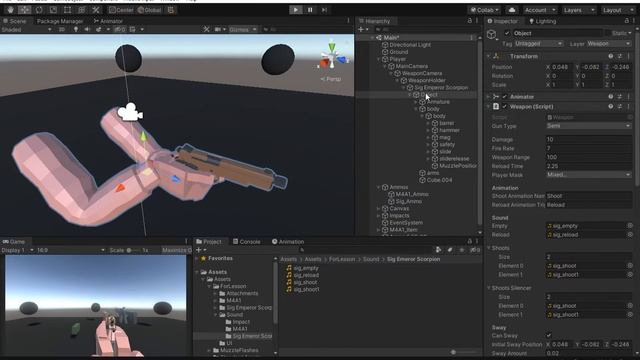Open the Gizmos dropdown in Scene view
The image size is (640, 360).
tap(243, 29)
